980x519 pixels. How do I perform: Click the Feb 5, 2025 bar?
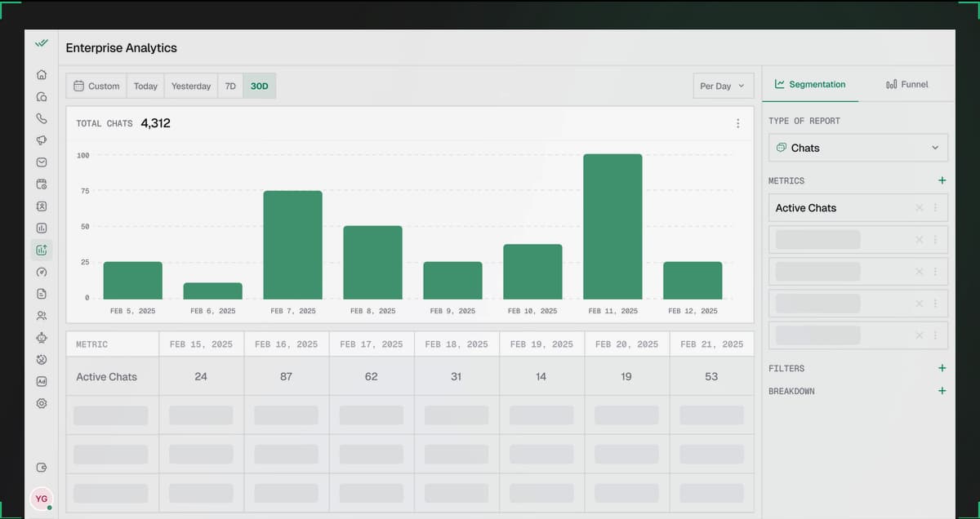point(133,280)
